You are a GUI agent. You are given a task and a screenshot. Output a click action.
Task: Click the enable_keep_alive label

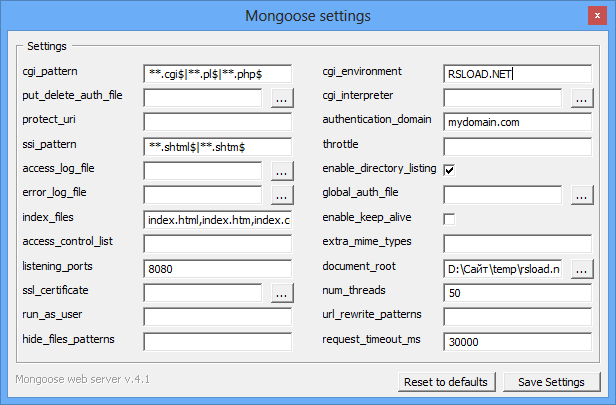367,217
